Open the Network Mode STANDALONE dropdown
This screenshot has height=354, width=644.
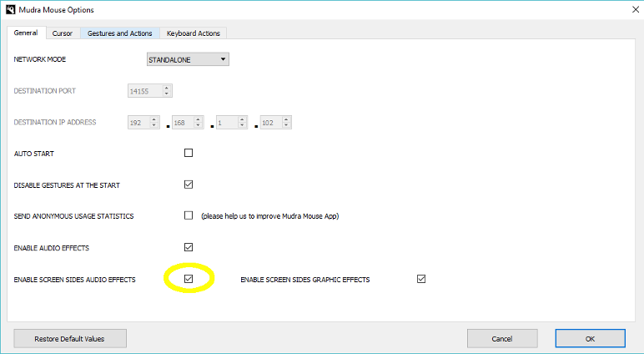pos(188,59)
